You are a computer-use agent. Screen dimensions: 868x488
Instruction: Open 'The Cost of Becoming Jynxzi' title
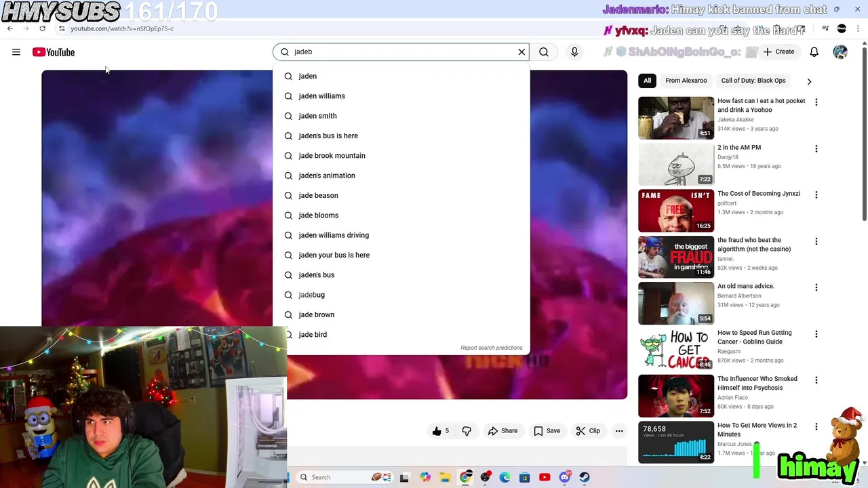(x=759, y=193)
